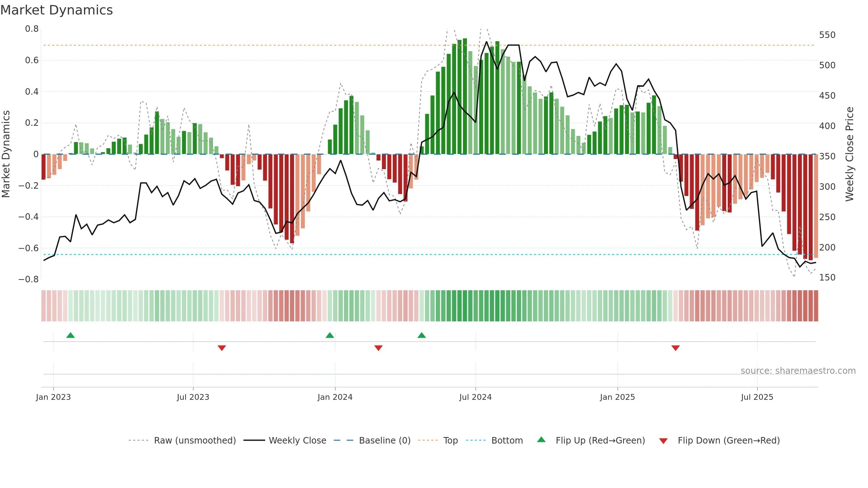Click the source: sharemaestro.com text
The height and width of the screenshot is (488, 868).
click(x=798, y=371)
